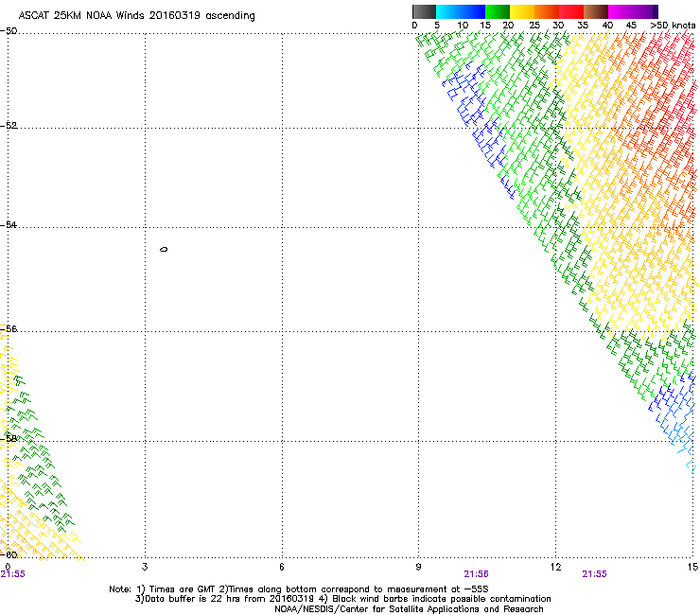The image size is (700, 615).
Task: Click the '>50 knots' legend label
Action: click(673, 26)
